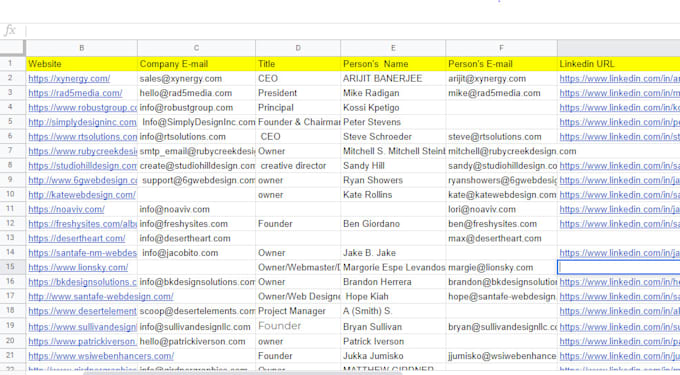Click the Person's Name header cell

coord(393,64)
